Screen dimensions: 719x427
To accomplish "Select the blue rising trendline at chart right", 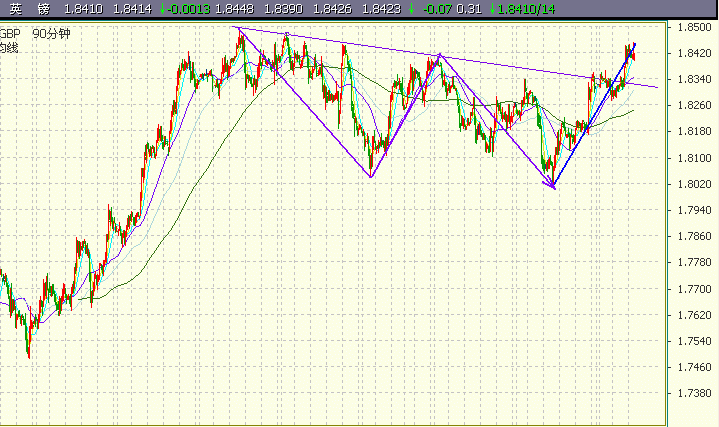I will [x=594, y=115].
